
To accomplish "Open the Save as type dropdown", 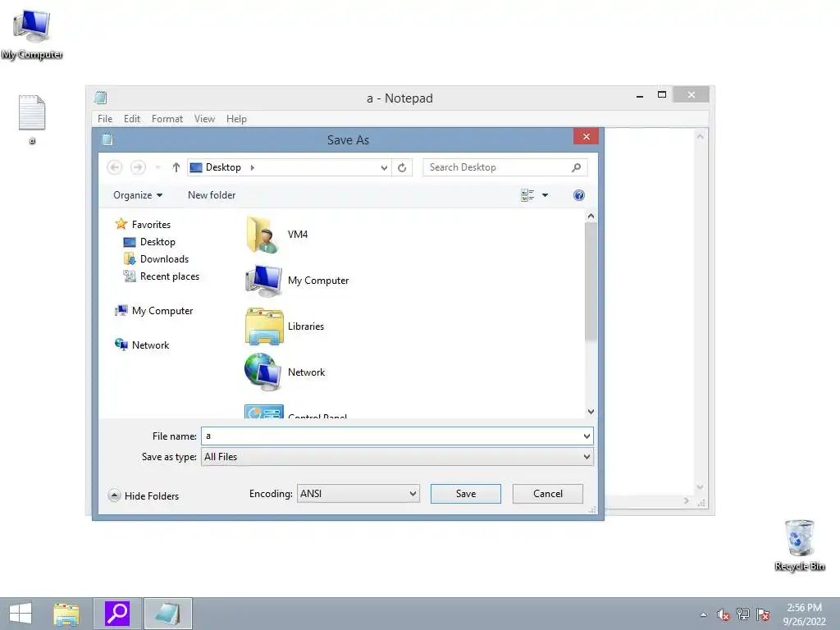I will tap(587, 457).
